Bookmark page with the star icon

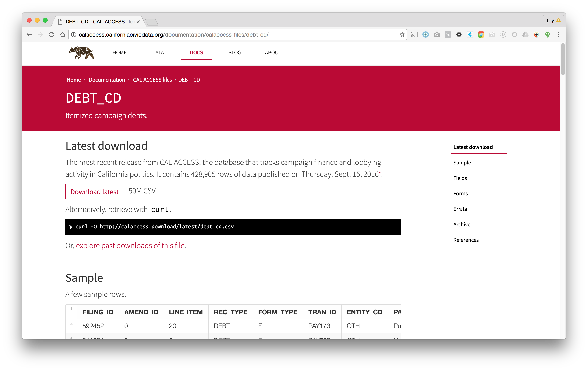(x=402, y=35)
